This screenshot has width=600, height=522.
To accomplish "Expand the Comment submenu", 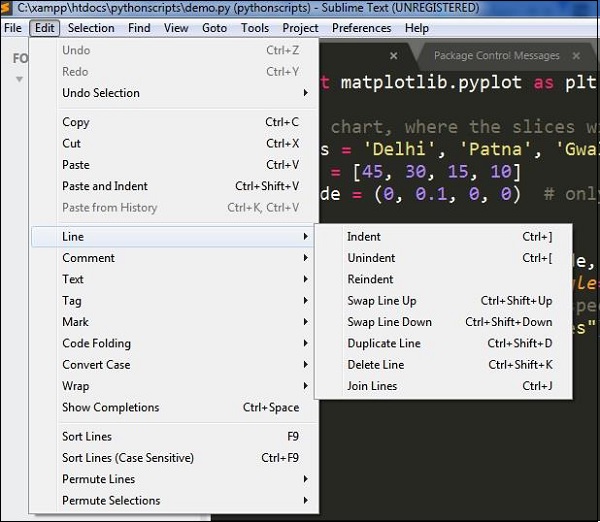I will coord(174,258).
